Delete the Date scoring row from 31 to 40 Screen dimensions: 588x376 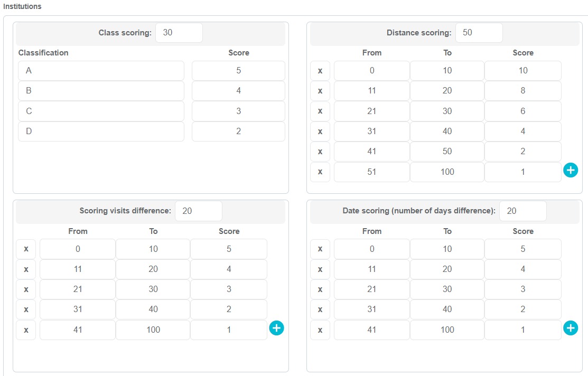coord(320,309)
